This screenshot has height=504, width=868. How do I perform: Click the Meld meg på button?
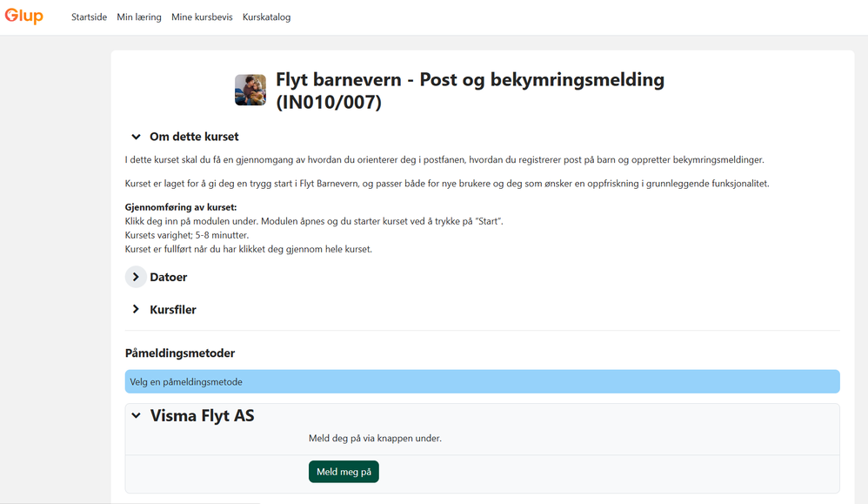344,472
